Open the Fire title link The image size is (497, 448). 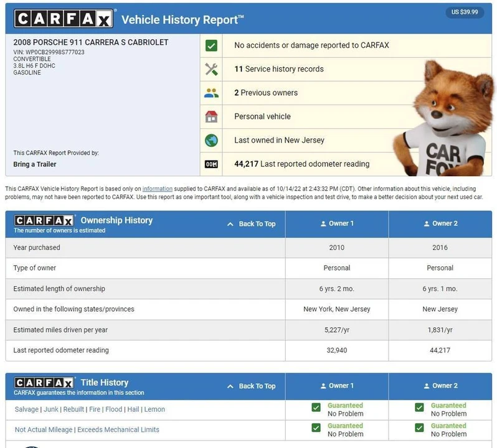tap(95, 409)
